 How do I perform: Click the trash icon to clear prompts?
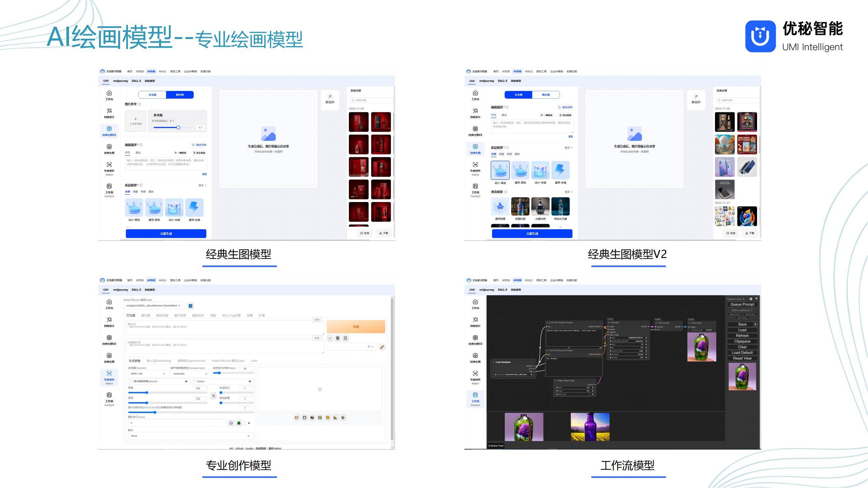[338, 338]
